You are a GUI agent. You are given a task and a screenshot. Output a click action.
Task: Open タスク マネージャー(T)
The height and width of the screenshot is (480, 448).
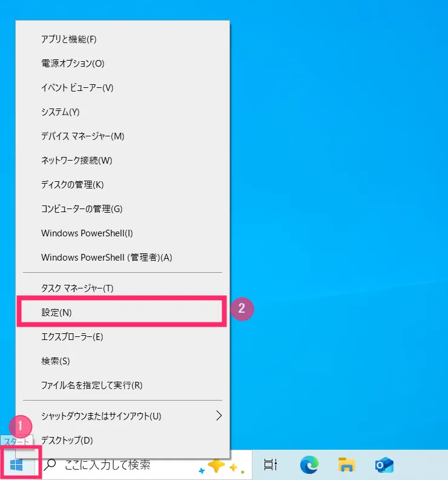click(122, 288)
